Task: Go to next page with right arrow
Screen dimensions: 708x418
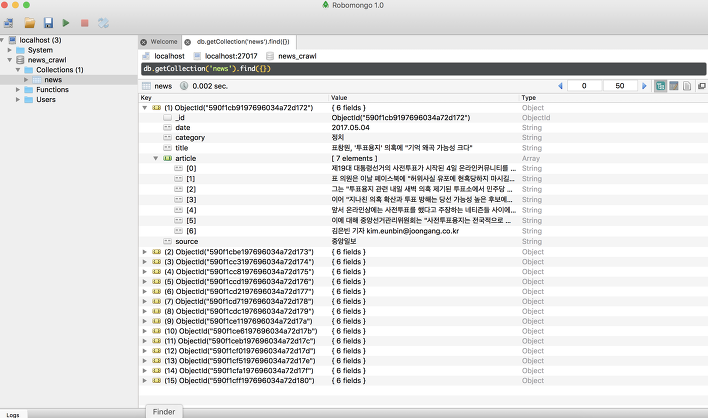Action: click(x=644, y=86)
